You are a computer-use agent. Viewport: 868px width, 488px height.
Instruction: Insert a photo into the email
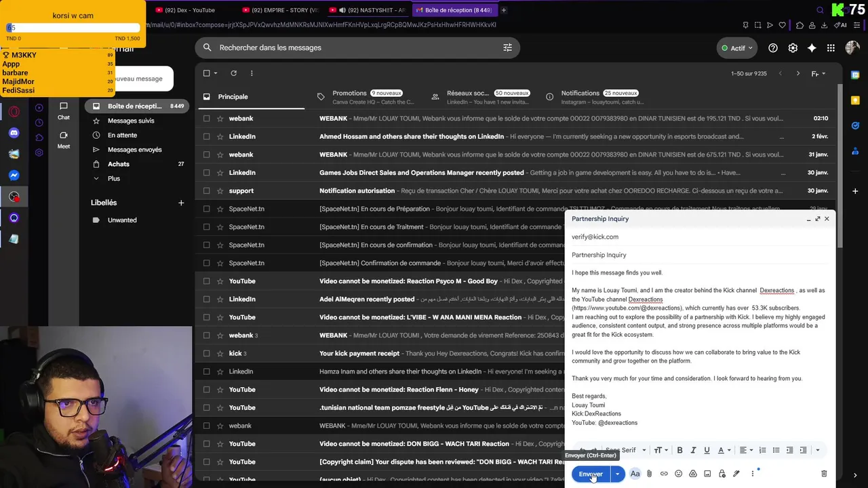(707, 474)
